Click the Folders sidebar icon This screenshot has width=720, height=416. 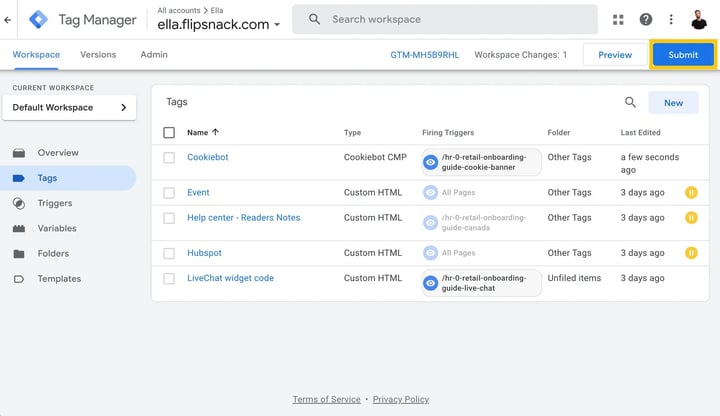coord(19,253)
